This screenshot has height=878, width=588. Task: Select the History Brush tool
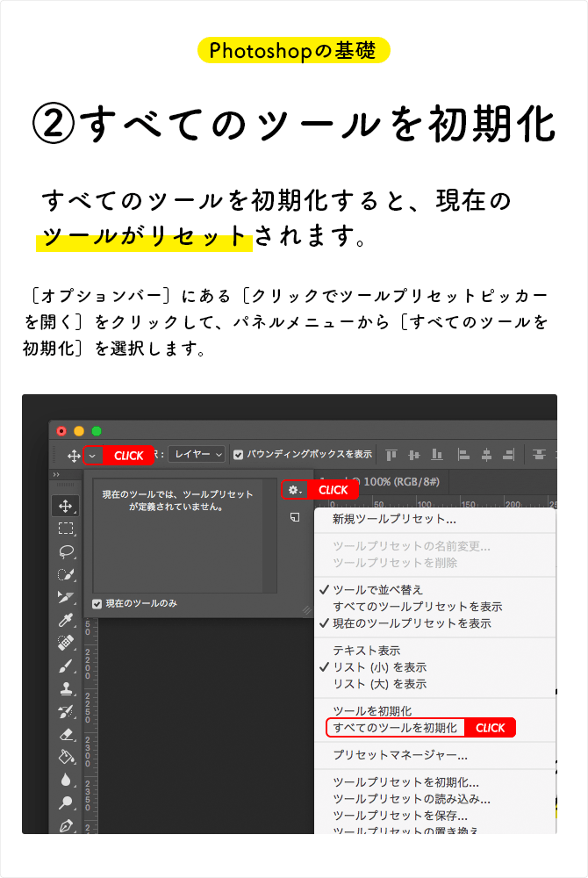point(66,712)
